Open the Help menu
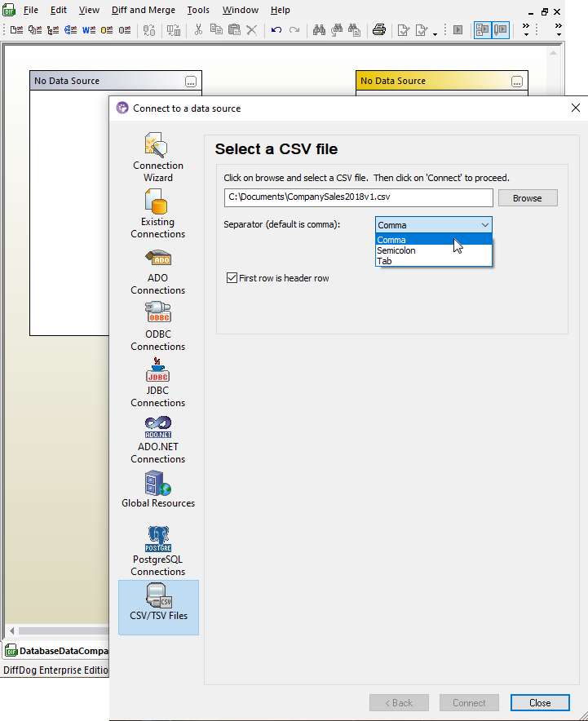 click(280, 10)
